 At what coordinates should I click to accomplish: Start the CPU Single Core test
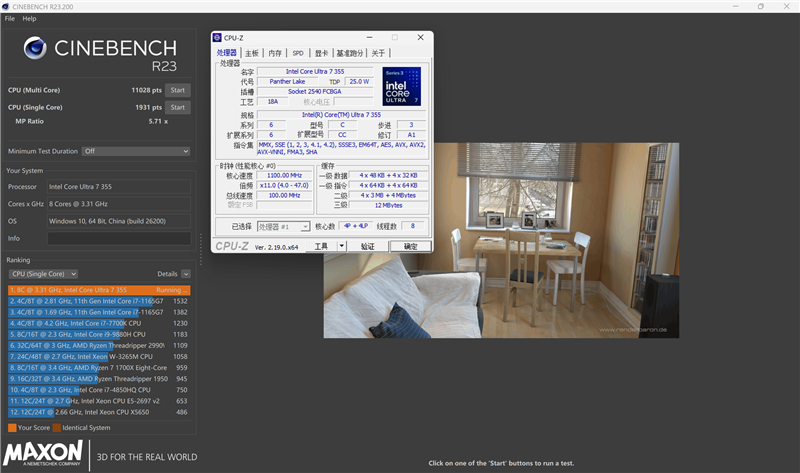tap(177, 107)
